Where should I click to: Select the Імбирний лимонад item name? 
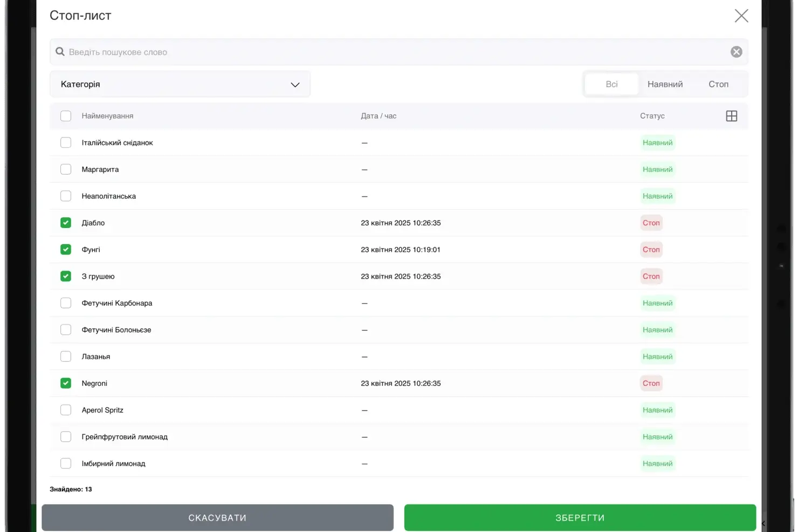pos(113,464)
